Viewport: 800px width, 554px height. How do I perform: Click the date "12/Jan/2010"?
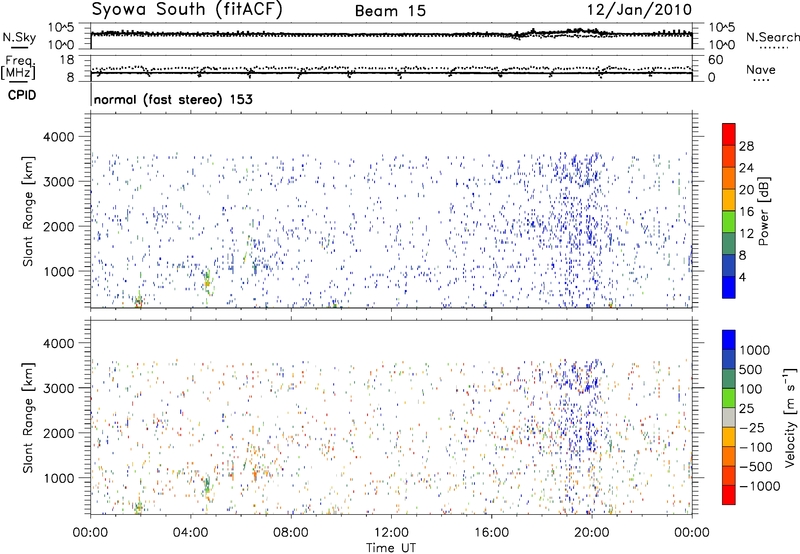(x=639, y=10)
